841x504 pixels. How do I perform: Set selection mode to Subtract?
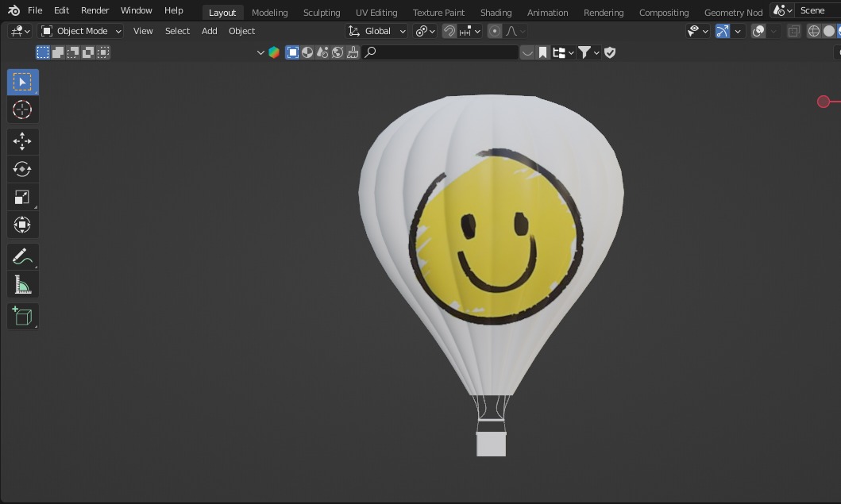click(73, 52)
